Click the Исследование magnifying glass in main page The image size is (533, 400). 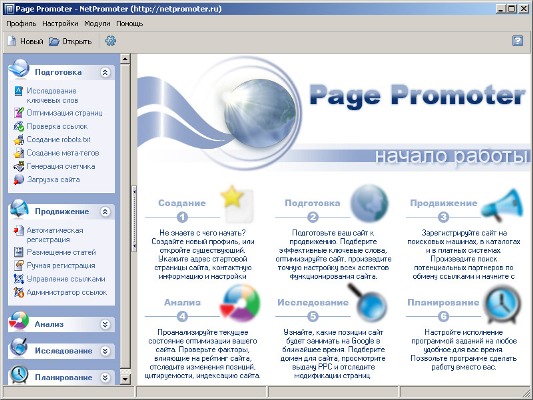point(368,302)
